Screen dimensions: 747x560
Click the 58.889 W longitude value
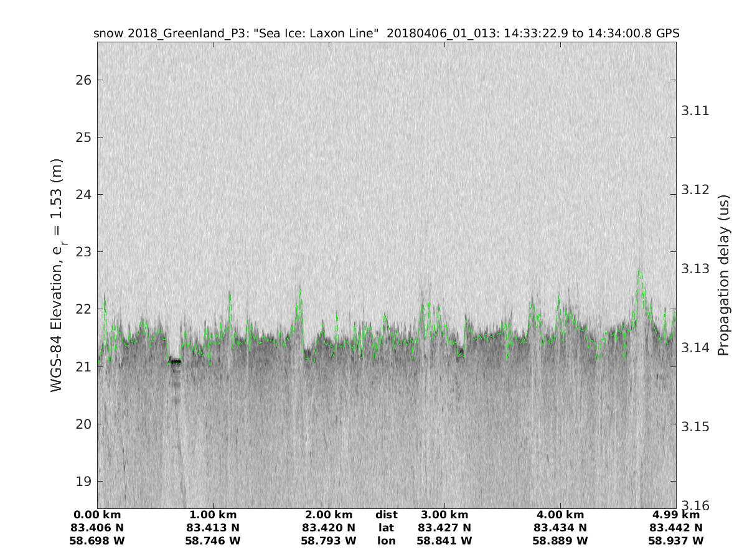pos(560,541)
